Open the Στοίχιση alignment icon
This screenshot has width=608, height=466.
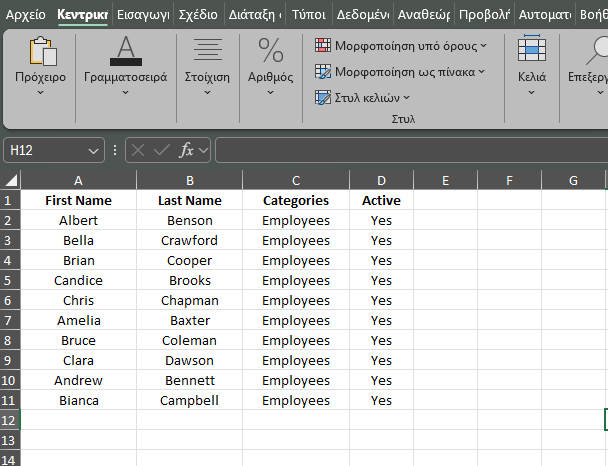(x=207, y=50)
